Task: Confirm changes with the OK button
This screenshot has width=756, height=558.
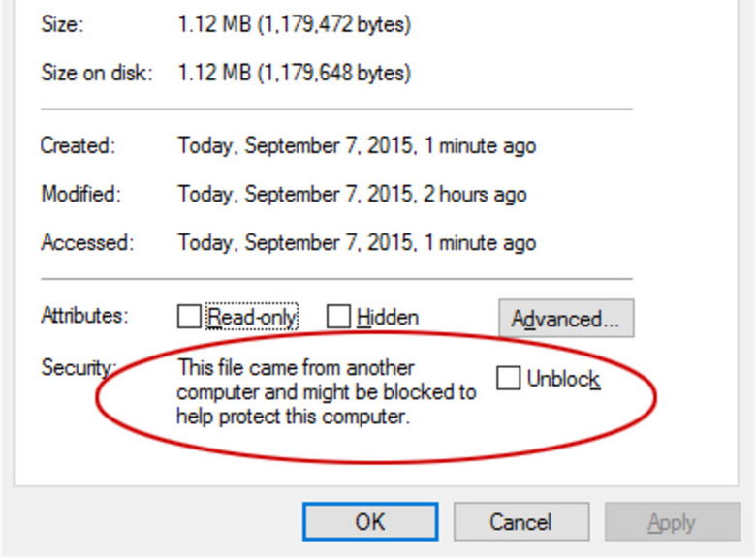Action: click(369, 522)
